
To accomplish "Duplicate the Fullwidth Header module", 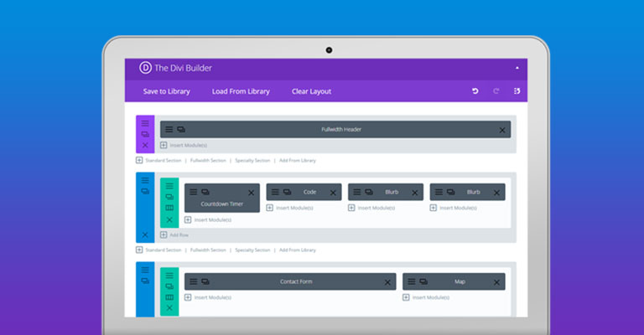I will 181,130.
